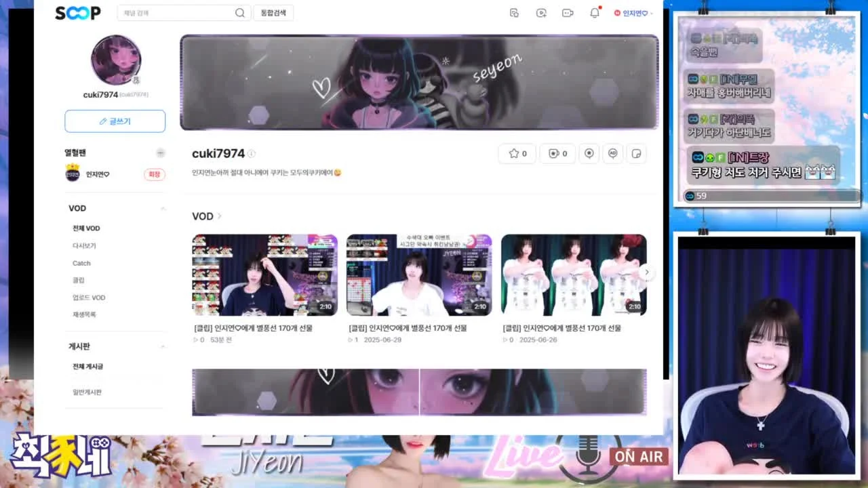Click chat message 쿠키형 저도 저거 주시면

click(763, 165)
